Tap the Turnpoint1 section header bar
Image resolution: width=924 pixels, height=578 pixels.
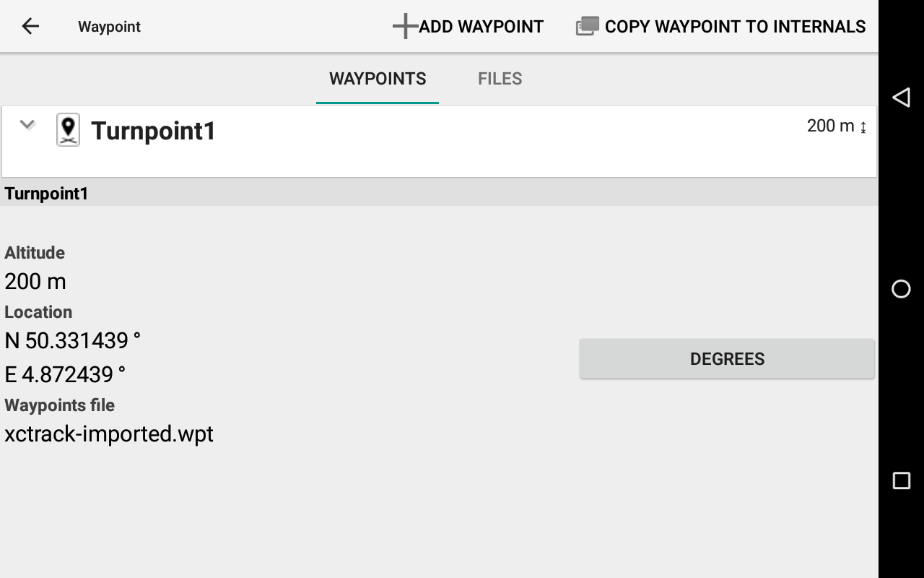point(439,194)
